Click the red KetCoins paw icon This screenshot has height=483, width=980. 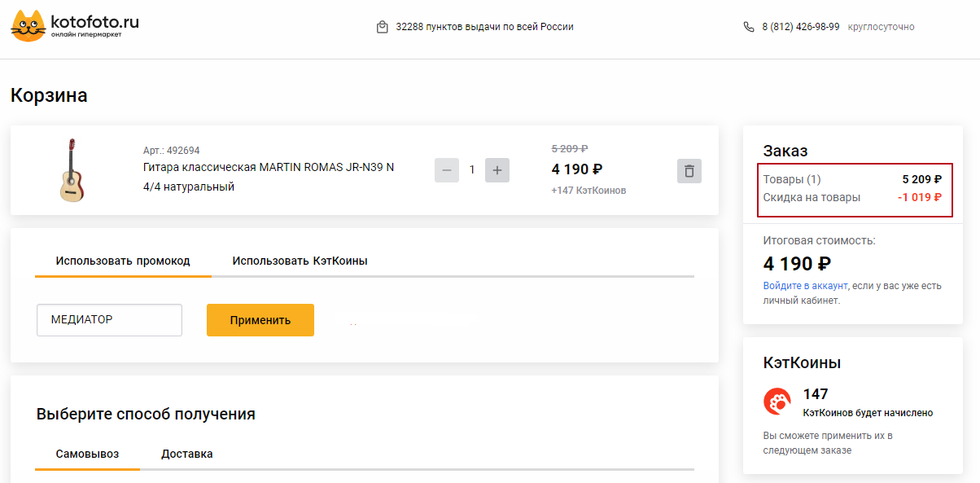coord(777,402)
